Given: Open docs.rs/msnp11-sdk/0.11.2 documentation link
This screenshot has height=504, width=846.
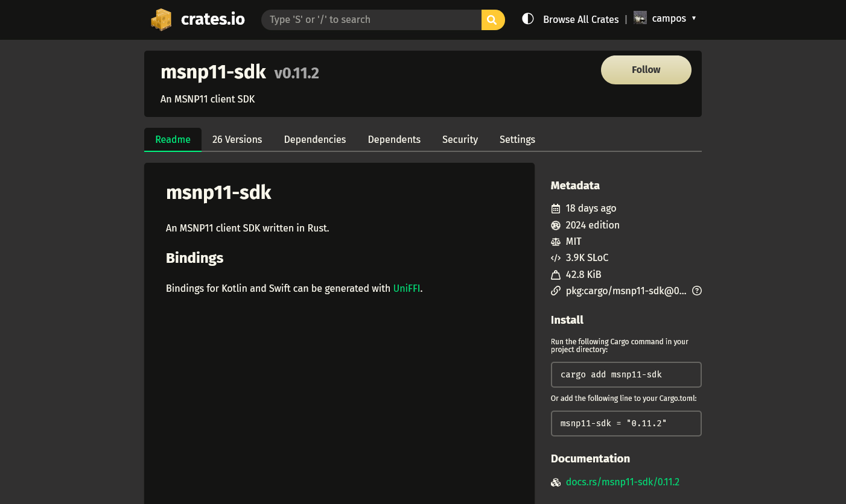Looking at the screenshot, I should click(x=623, y=482).
